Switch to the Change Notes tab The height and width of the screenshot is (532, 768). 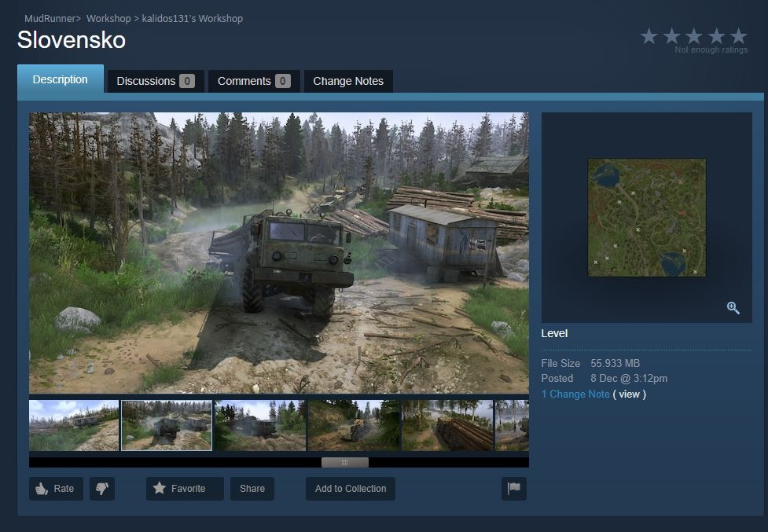point(348,81)
